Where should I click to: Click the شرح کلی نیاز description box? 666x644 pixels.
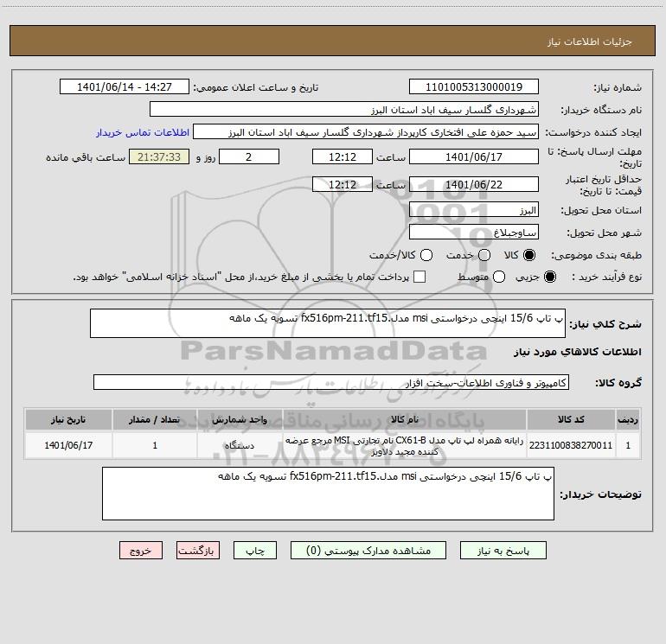[x=328, y=323]
